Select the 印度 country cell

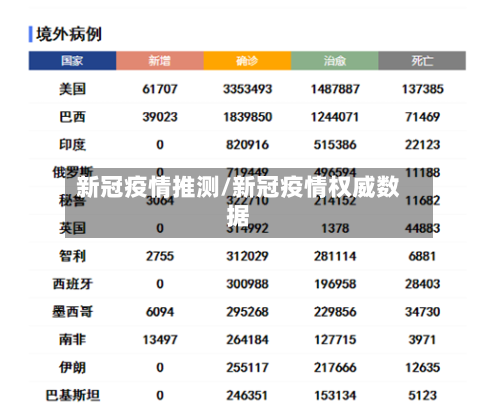pyautogui.click(x=72, y=145)
